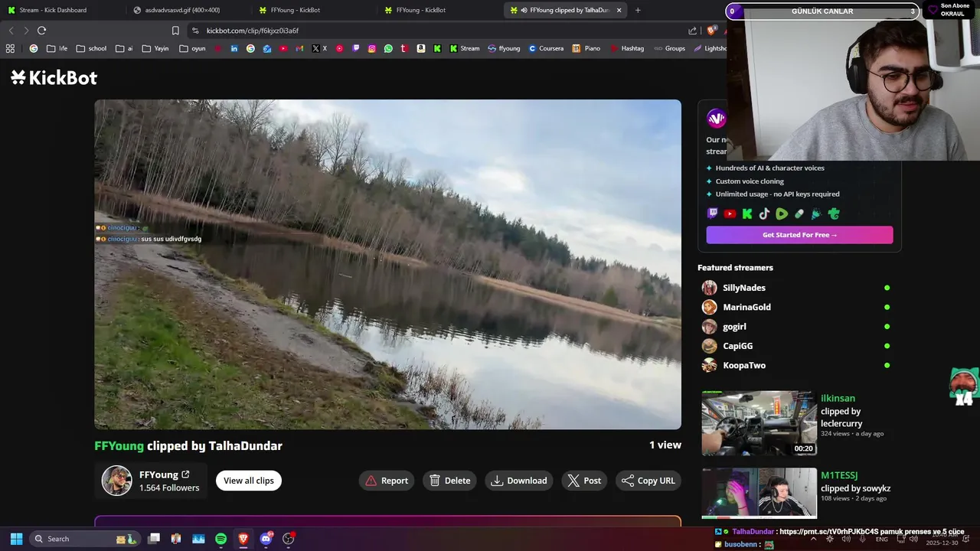The image size is (980, 551).
Task: Open the WhatsApp bookmark icon
Action: click(x=388, y=48)
